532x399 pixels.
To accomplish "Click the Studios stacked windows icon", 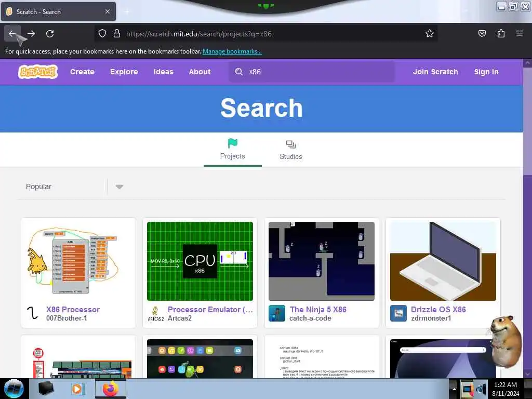I will click(291, 144).
